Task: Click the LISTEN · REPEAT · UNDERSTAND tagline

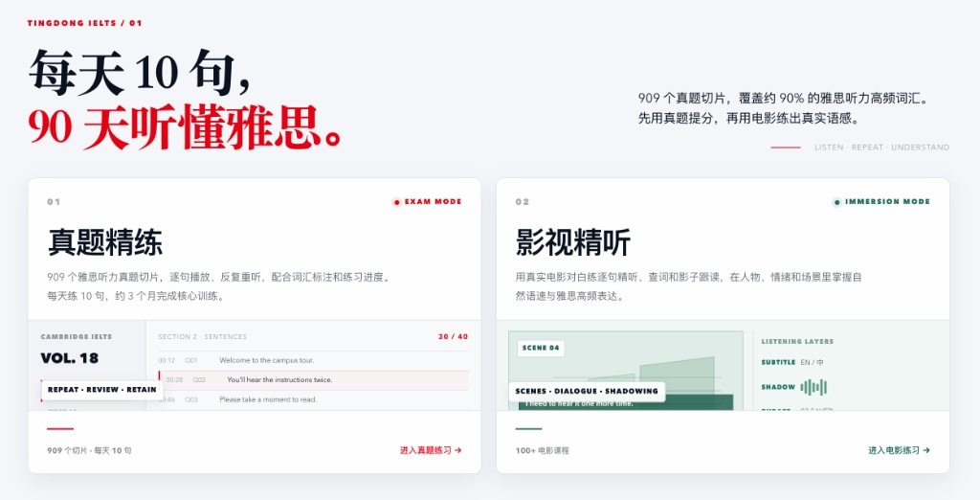Action: pyautogui.click(x=881, y=148)
